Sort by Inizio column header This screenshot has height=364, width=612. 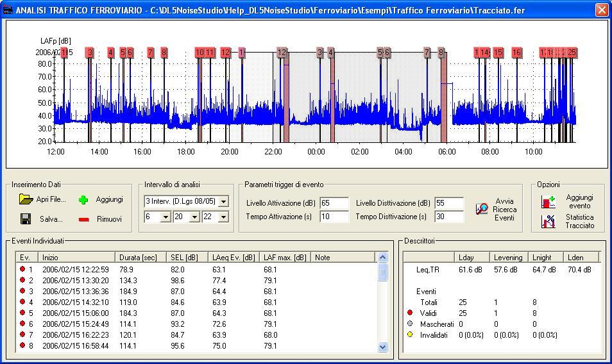76,257
